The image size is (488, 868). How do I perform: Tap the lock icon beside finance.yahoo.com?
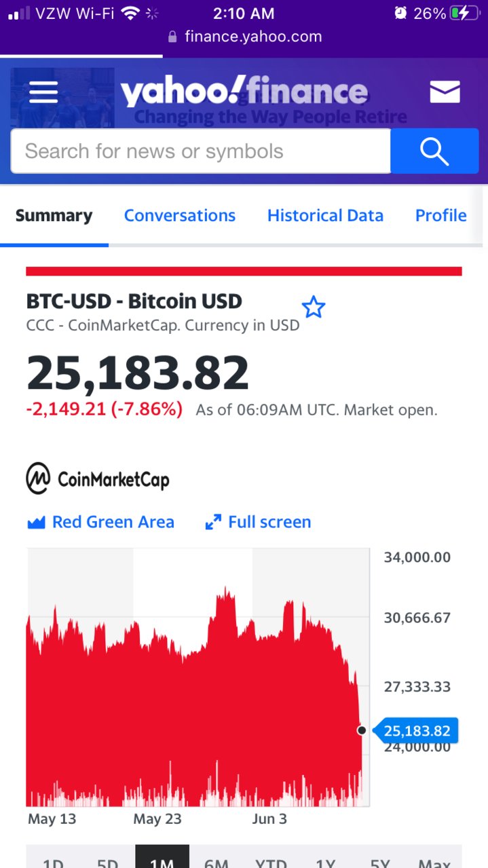point(172,37)
